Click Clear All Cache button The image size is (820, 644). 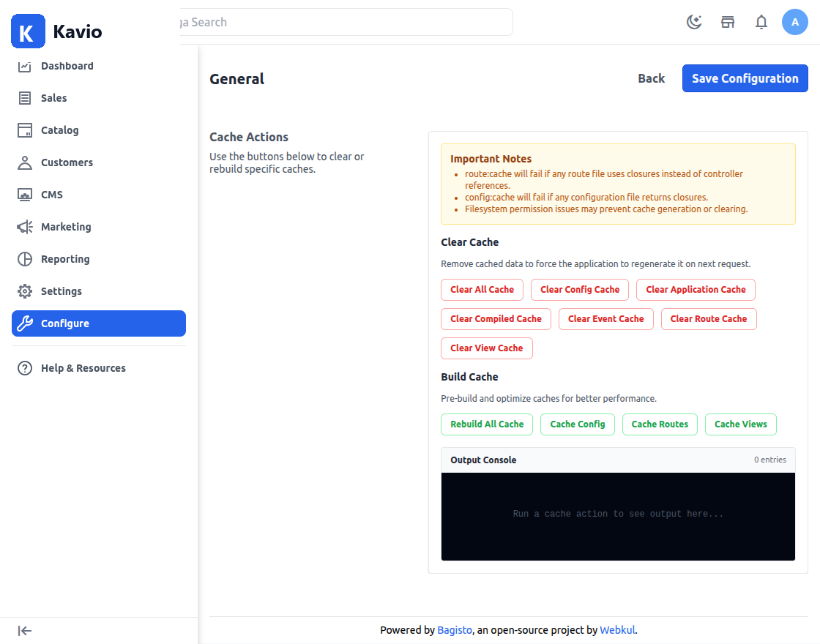482,290
